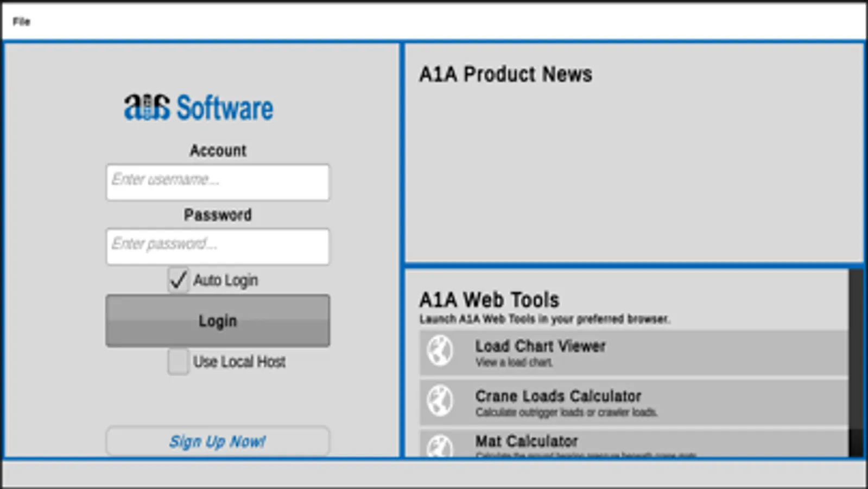Viewport: 868px width, 489px height.
Task: Uncheck the Auto Login checkbox
Action: tap(178, 280)
